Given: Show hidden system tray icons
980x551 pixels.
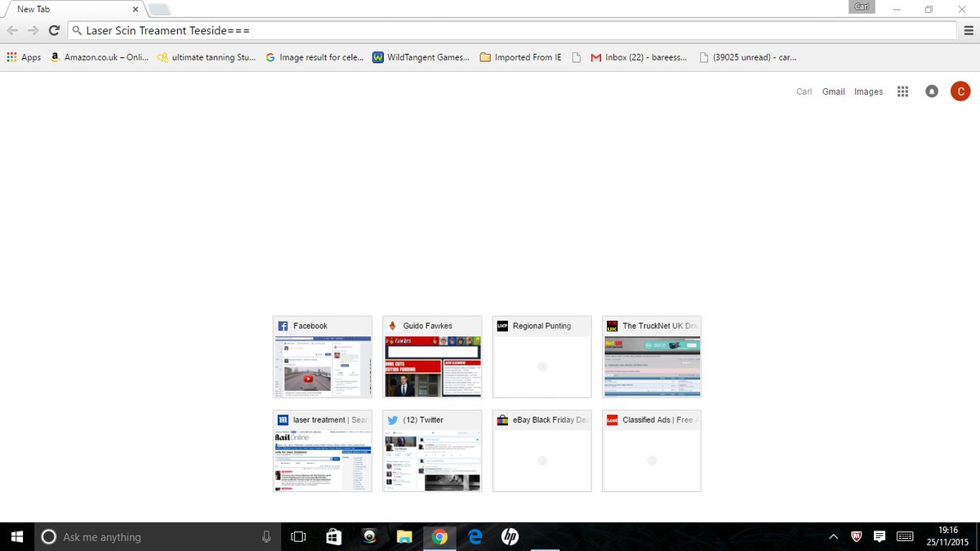Looking at the screenshot, I should point(833,536).
